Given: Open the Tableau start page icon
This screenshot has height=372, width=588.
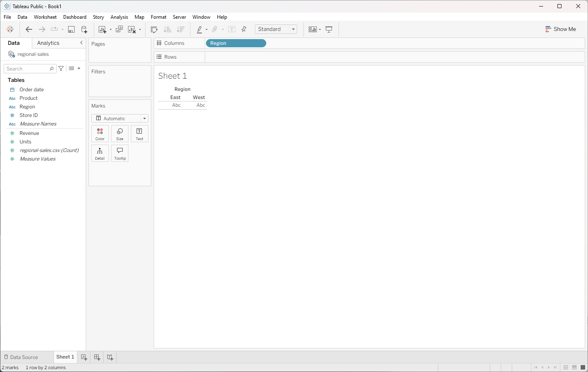Looking at the screenshot, I should click(10, 29).
